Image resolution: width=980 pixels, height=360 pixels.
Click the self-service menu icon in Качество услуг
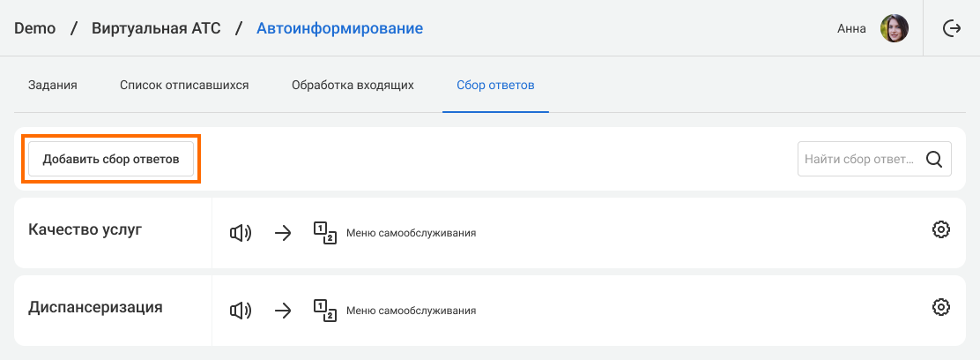tap(324, 233)
